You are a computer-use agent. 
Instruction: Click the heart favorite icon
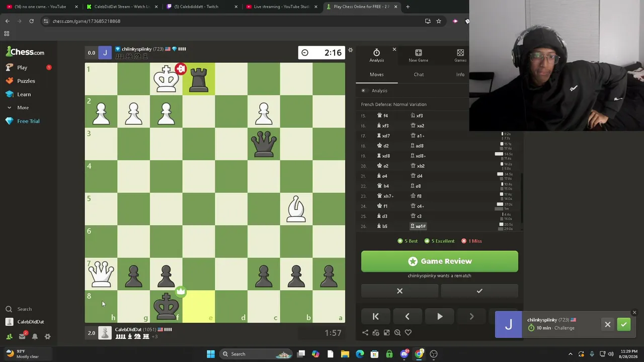pos(408,332)
